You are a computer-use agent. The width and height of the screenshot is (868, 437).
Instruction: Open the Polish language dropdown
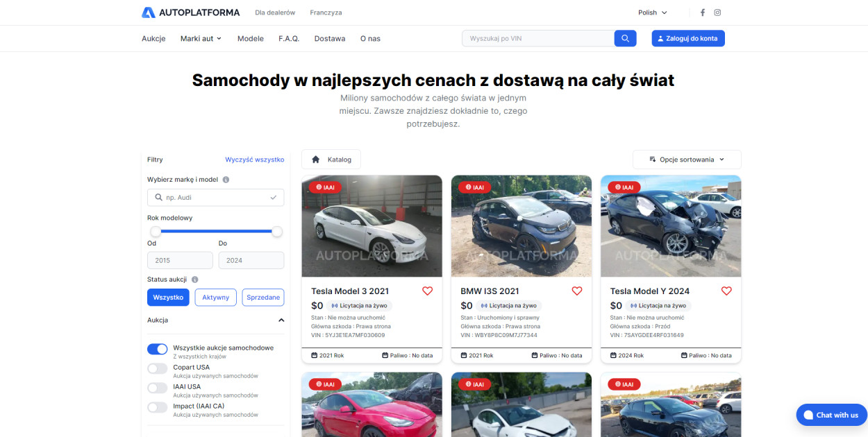(x=653, y=12)
